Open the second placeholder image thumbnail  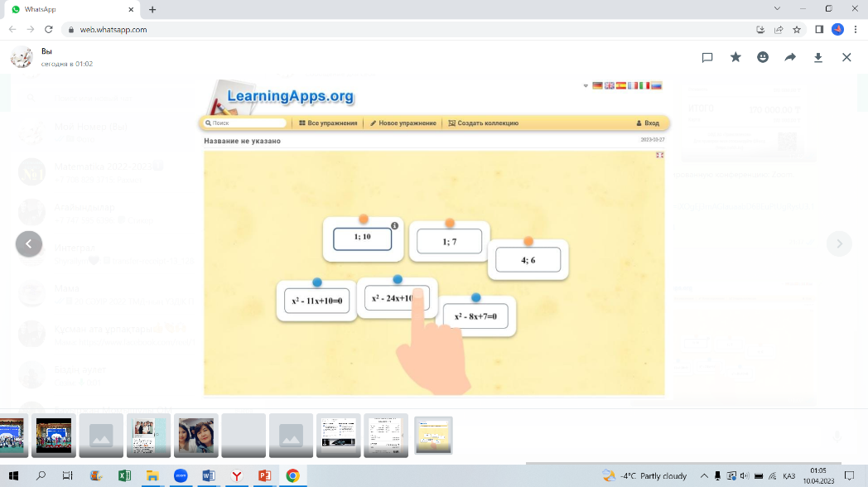[x=292, y=436]
